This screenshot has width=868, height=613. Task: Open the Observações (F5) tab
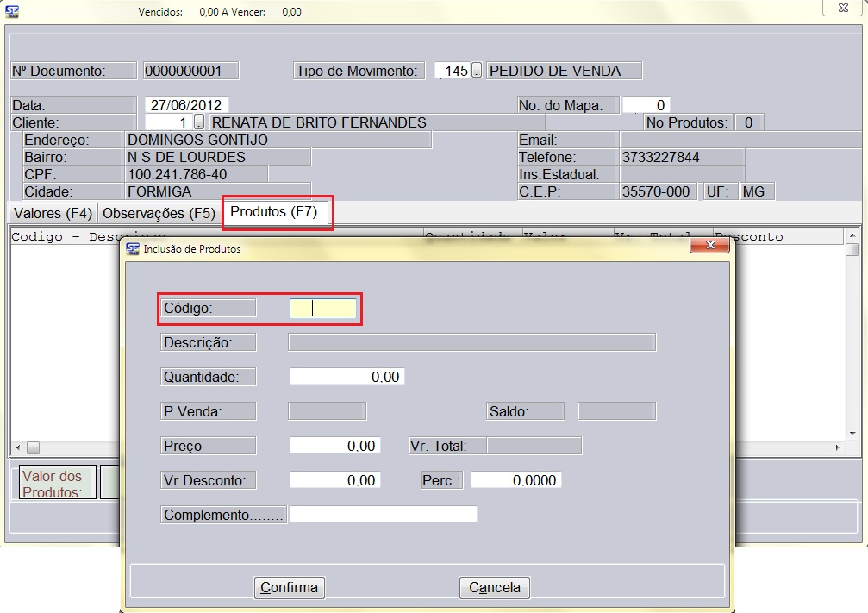coord(159,213)
